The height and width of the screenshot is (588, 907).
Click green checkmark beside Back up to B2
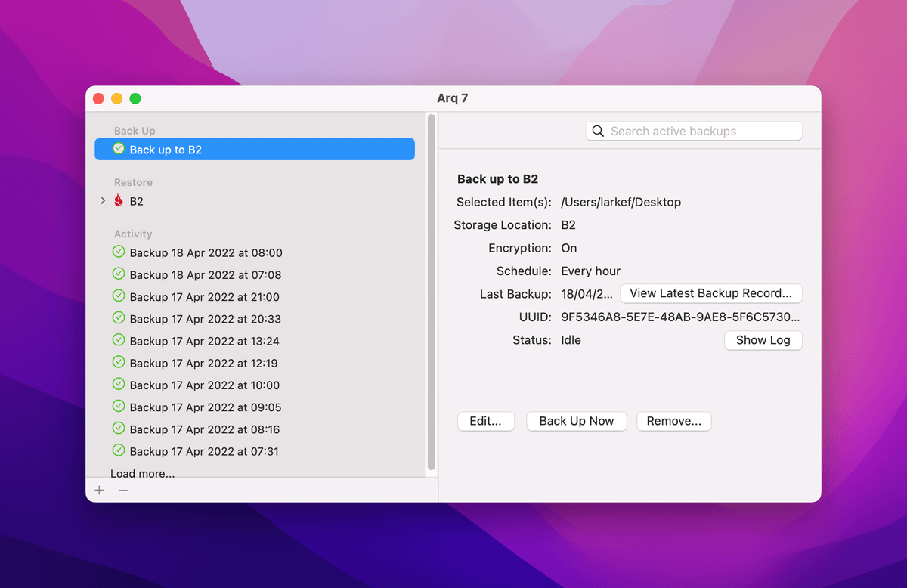click(119, 149)
